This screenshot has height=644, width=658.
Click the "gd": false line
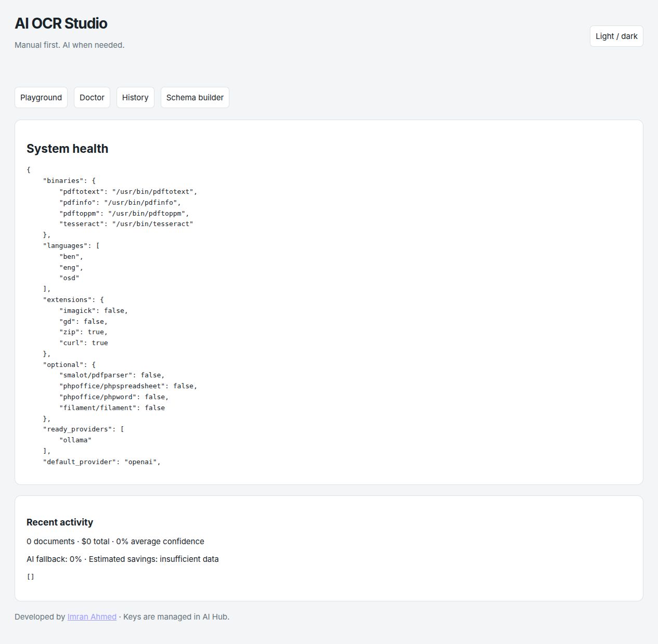pyautogui.click(x=83, y=322)
